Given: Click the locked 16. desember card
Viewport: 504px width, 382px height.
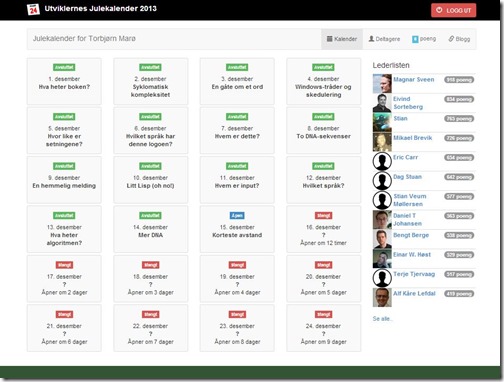Looking at the screenshot, I should pyautogui.click(x=323, y=229).
